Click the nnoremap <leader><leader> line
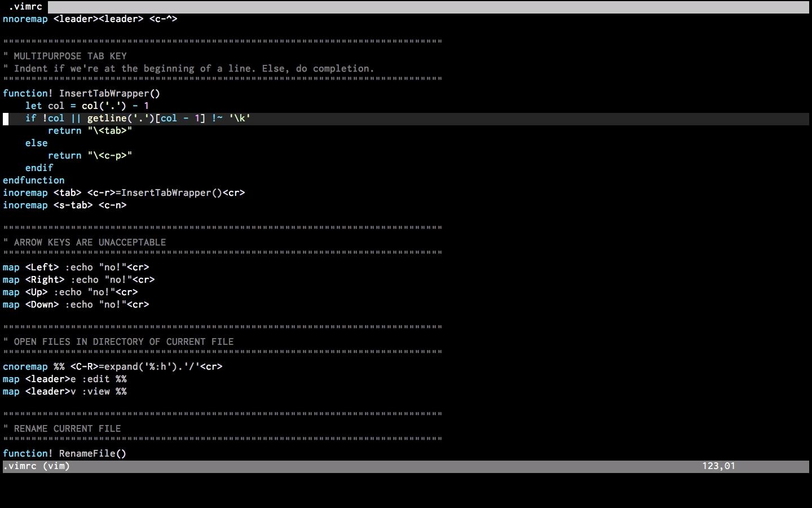 (90, 19)
